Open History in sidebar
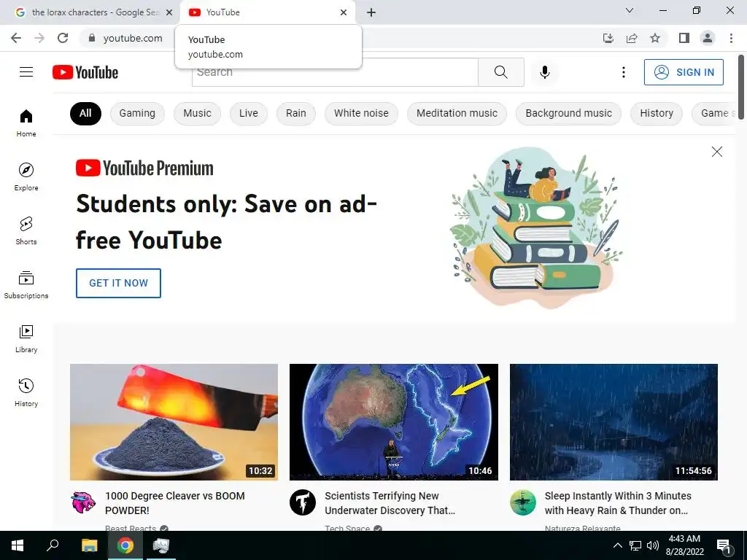The image size is (747, 560). (26, 392)
